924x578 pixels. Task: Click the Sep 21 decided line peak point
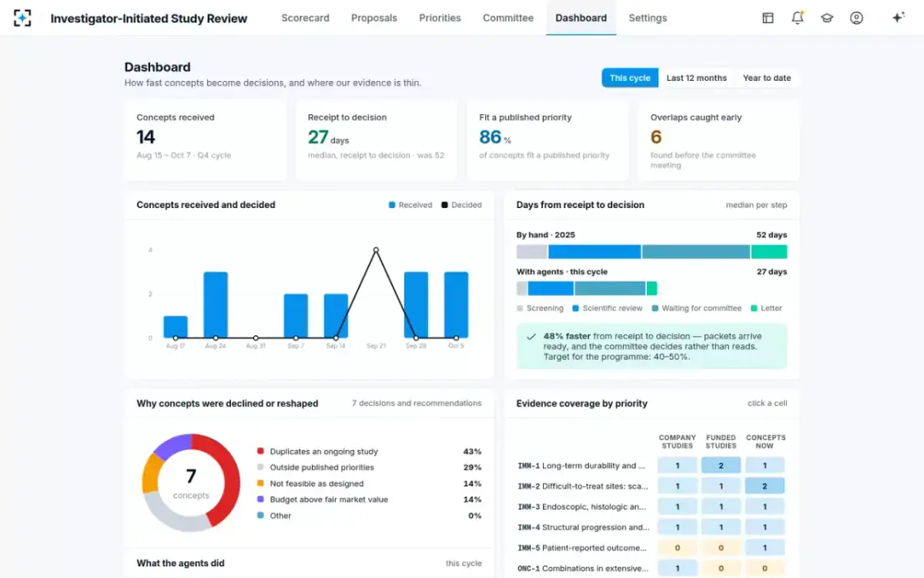click(376, 250)
